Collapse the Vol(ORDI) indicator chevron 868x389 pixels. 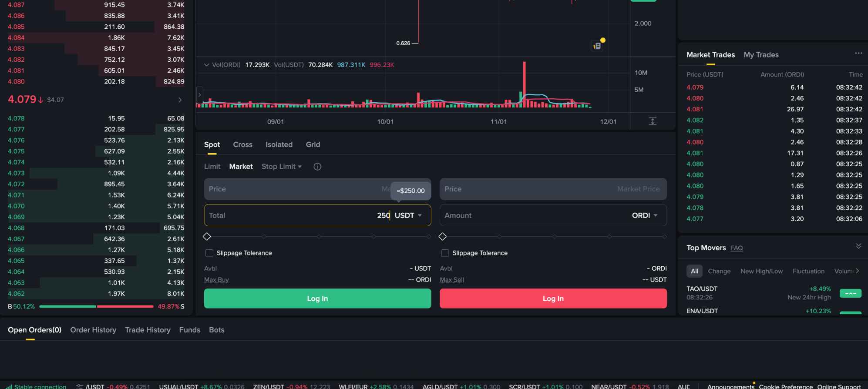(x=206, y=65)
